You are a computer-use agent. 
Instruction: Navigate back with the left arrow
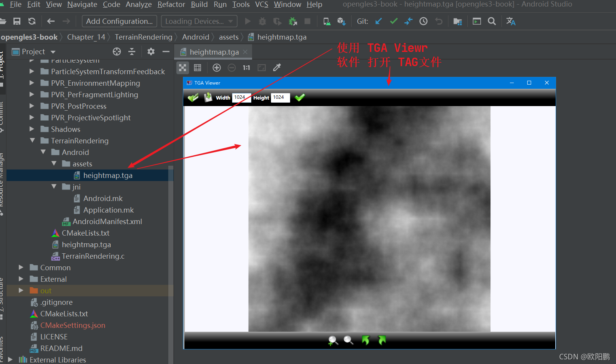[x=51, y=22]
